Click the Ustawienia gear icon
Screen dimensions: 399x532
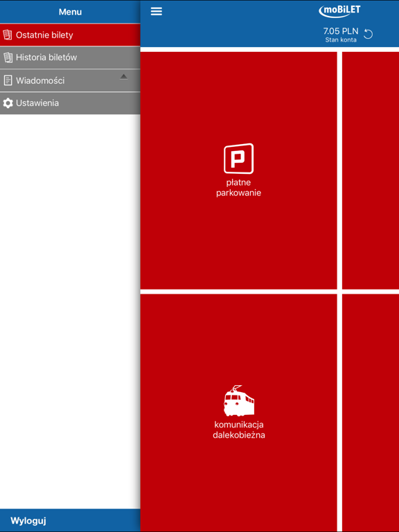point(8,103)
